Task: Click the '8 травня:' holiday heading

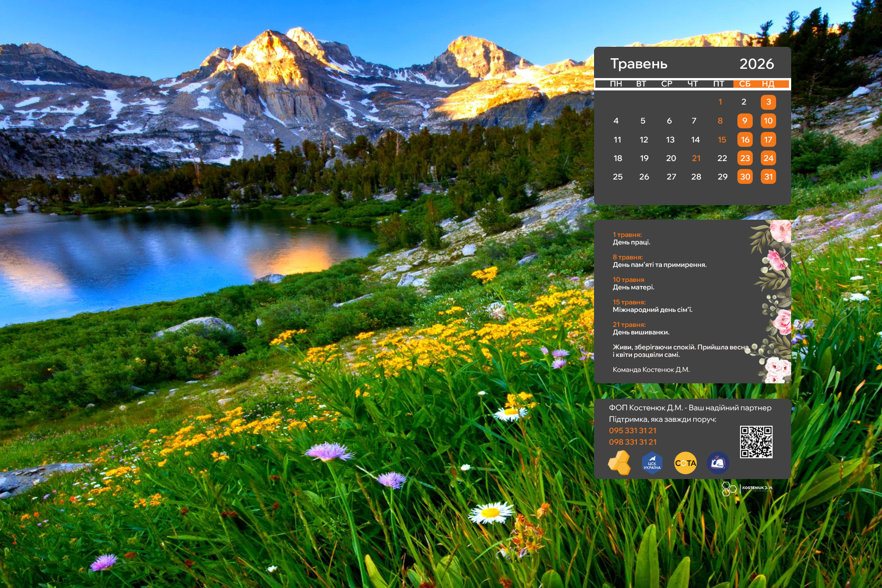Action: coord(627,257)
